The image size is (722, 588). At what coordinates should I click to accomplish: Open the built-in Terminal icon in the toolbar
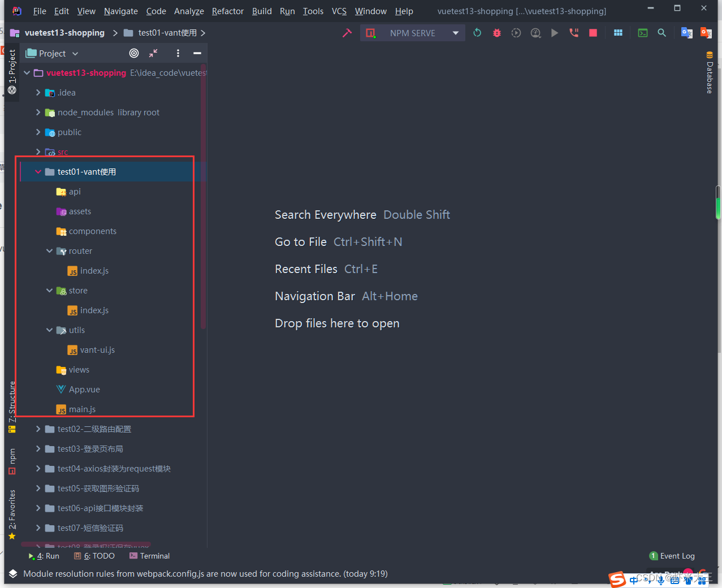coord(642,33)
